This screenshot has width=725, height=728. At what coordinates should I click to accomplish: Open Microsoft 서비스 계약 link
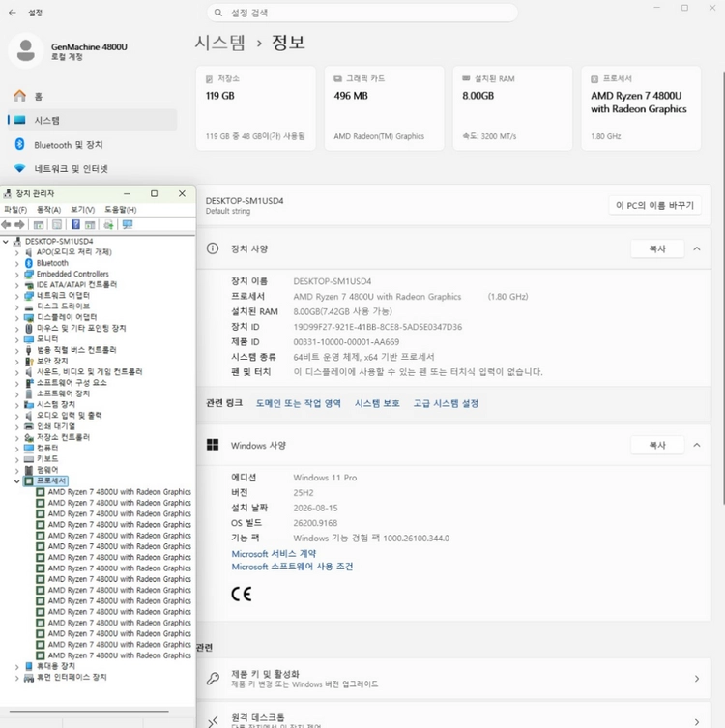274,553
